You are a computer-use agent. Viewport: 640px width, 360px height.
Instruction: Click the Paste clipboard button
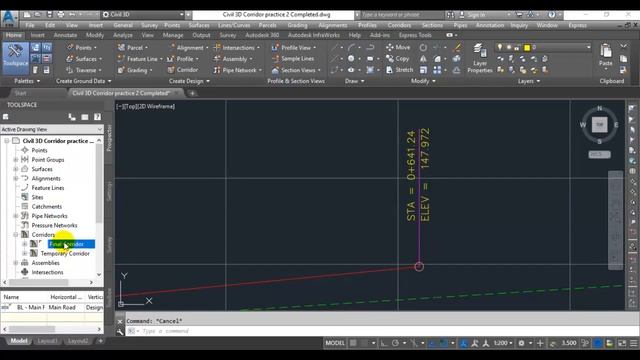(606, 55)
